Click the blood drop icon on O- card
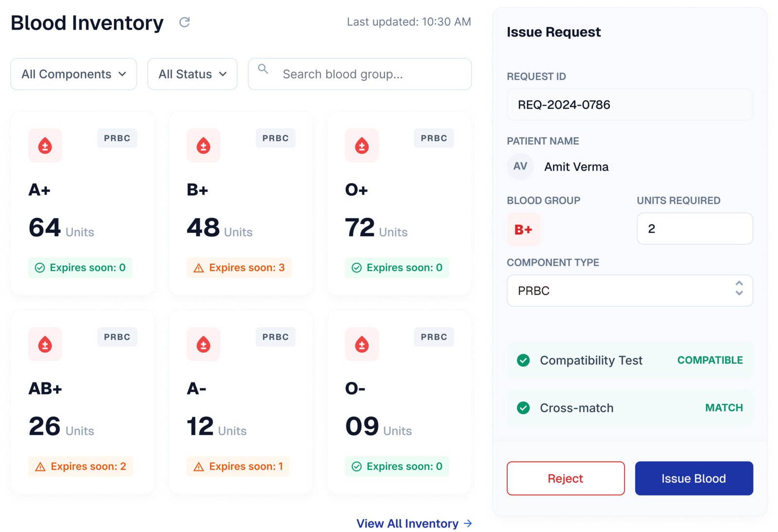Image resolution: width=778 pixels, height=532 pixels. tap(362, 344)
